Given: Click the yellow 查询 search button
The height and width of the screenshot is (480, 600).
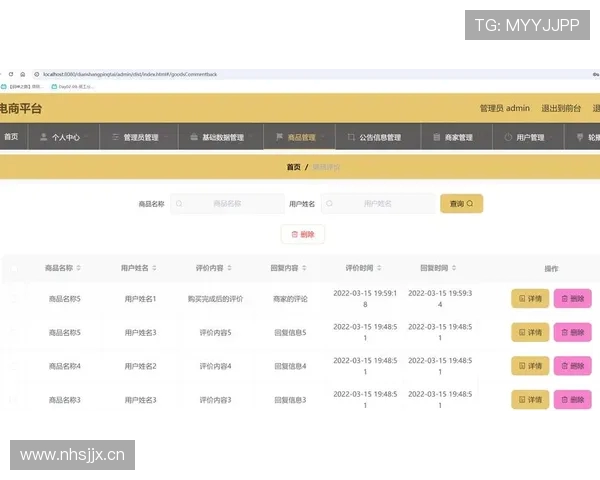Looking at the screenshot, I should 461,204.
